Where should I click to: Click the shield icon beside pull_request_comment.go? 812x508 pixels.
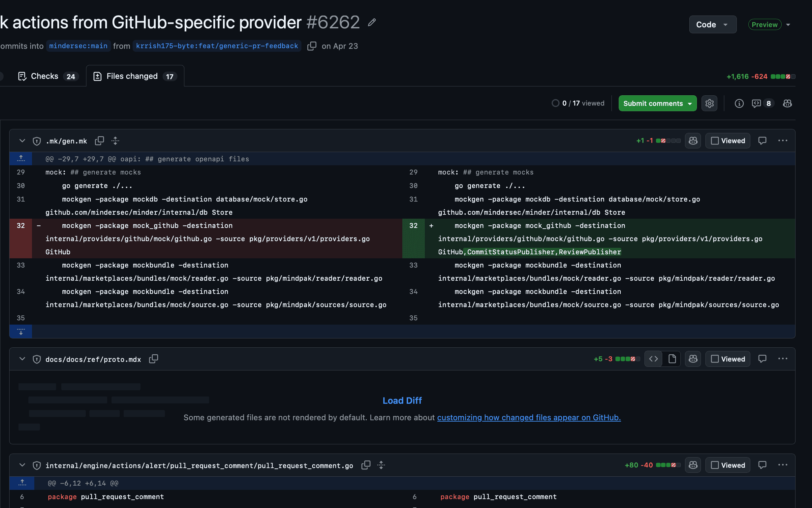tap(37, 465)
